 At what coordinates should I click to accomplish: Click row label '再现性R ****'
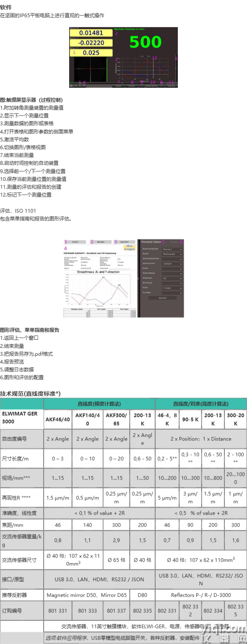(x=22, y=498)
